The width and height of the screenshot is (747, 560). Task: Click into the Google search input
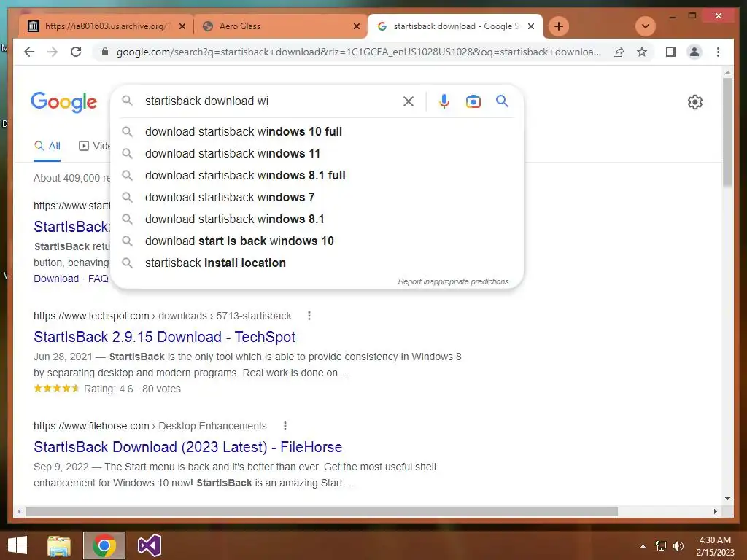pyautogui.click(x=271, y=101)
